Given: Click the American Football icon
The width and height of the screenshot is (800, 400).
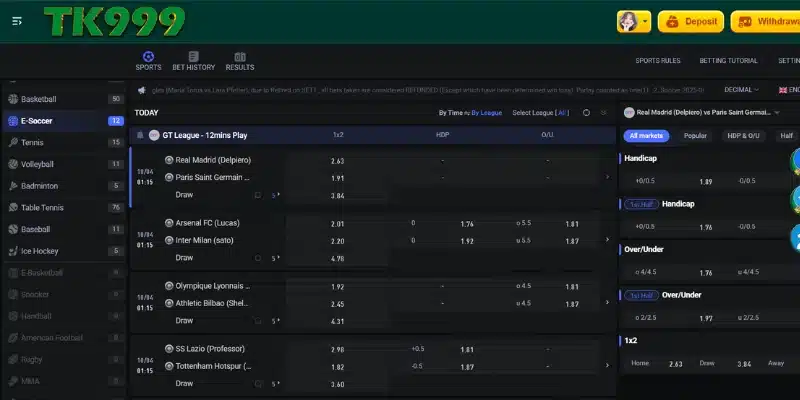Looking at the screenshot, I should (x=13, y=338).
